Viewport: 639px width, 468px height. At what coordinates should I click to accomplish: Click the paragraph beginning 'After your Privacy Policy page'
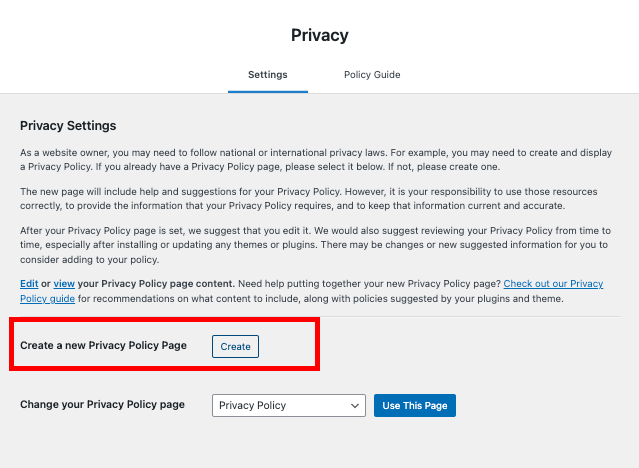click(x=315, y=245)
